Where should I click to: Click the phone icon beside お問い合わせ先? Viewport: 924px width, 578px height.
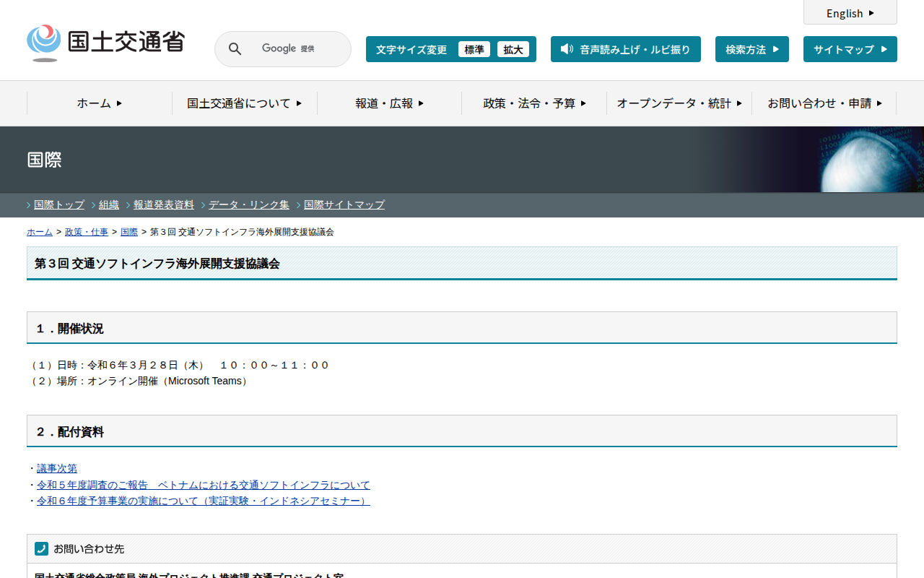click(42, 549)
